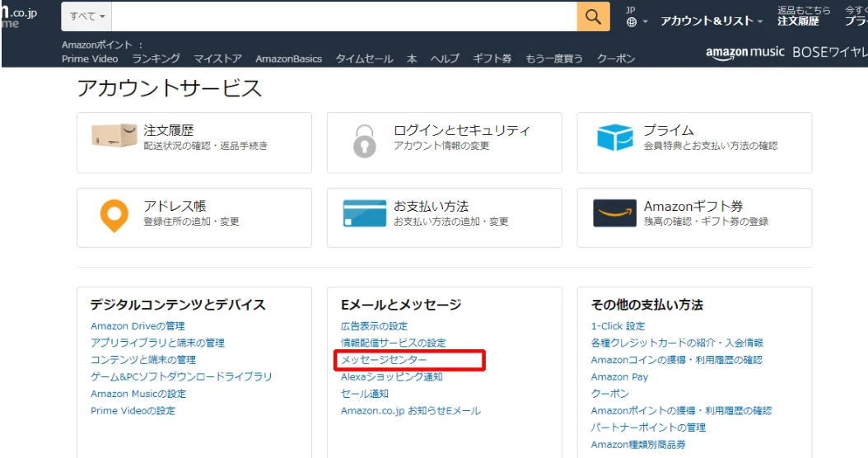Open 広告表示の設定 link
The width and height of the screenshot is (868, 458).
click(x=374, y=326)
